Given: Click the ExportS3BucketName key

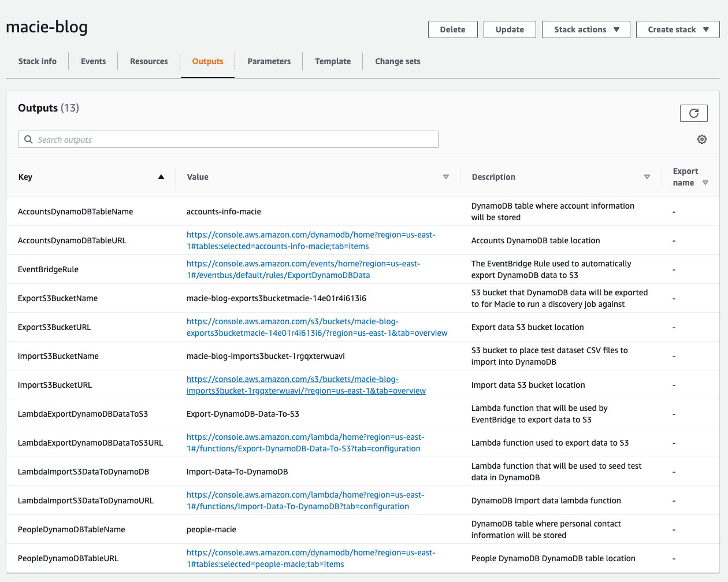Looking at the screenshot, I should point(58,298).
